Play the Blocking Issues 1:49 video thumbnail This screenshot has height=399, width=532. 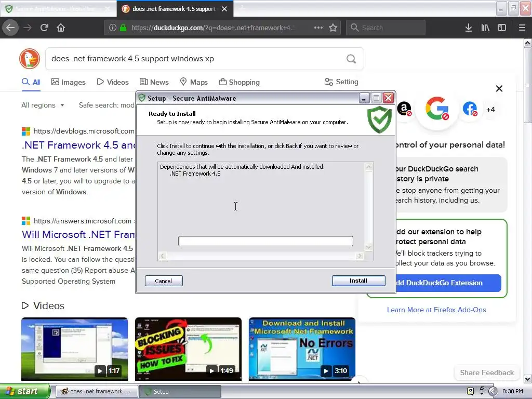188,349
